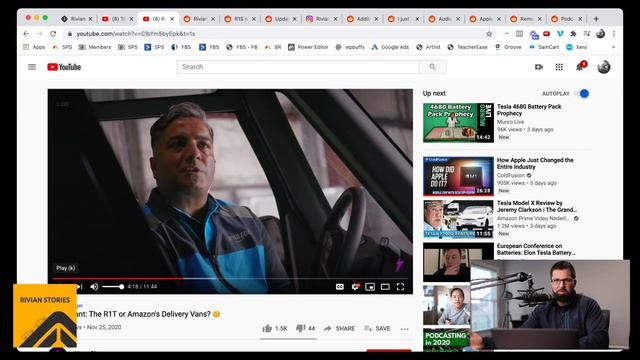Open the extensions puzzle icon

[x=573, y=34]
